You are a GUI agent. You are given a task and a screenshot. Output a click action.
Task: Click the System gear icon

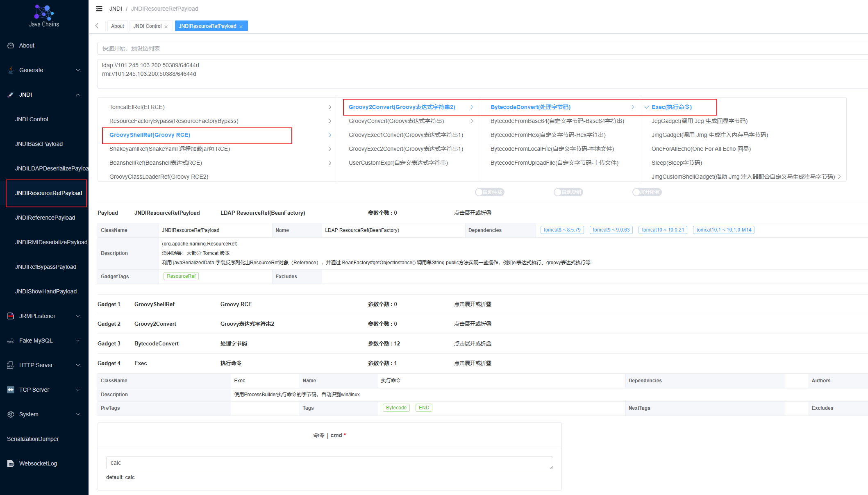click(11, 414)
